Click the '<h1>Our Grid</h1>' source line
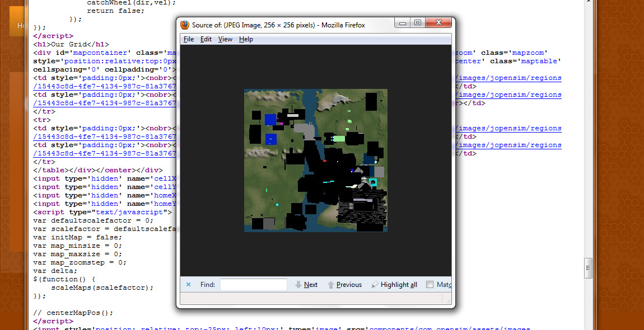 71,44
